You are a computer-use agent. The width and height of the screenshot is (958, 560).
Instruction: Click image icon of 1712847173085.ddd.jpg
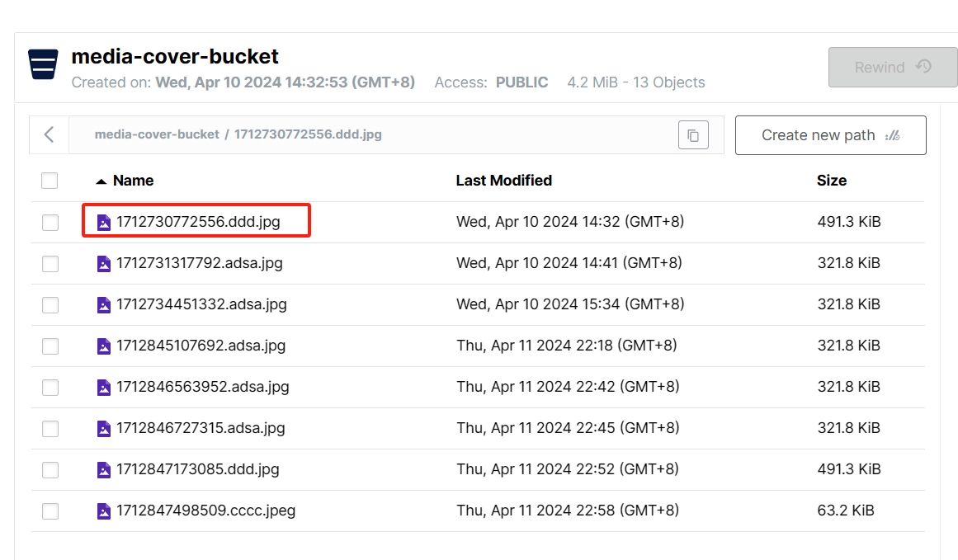point(104,470)
